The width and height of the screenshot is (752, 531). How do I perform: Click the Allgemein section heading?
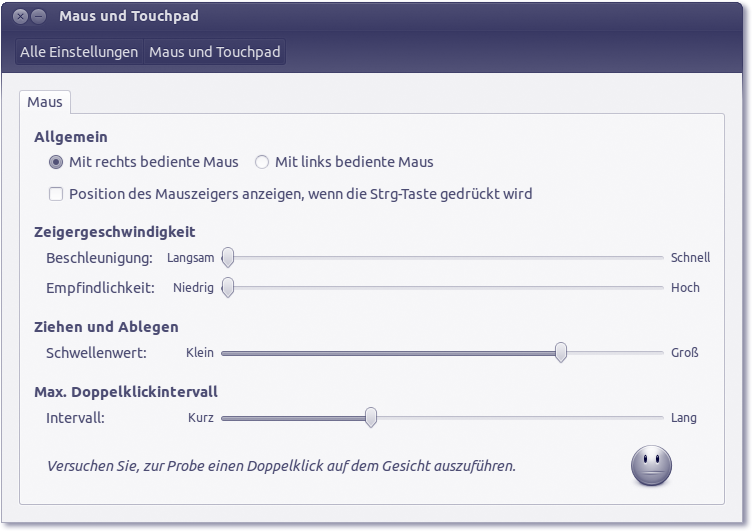71,137
